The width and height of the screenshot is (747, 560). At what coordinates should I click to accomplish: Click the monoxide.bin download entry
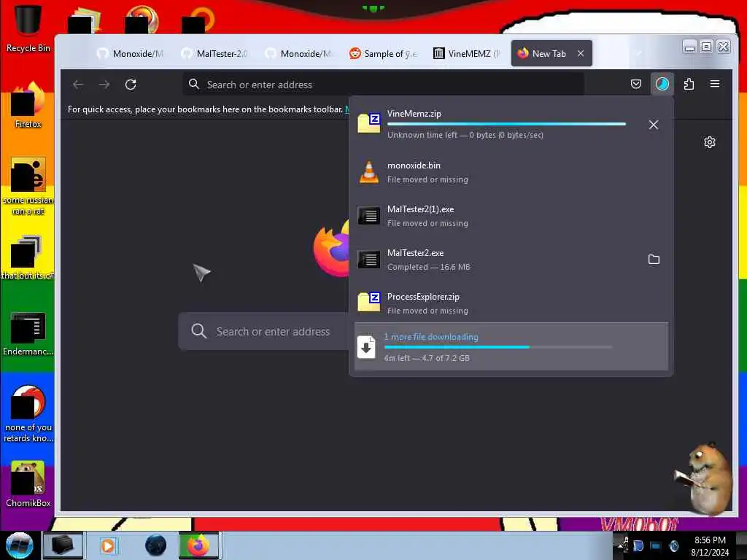tap(511, 172)
